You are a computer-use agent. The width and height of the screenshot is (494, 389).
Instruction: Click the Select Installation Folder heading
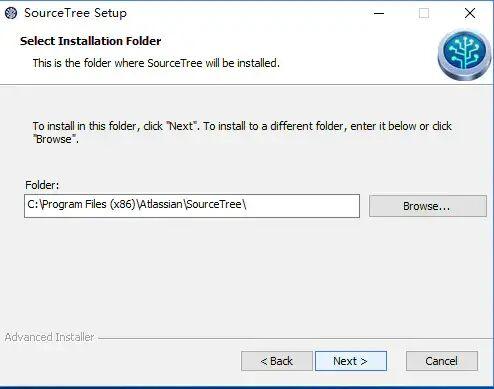[91, 41]
